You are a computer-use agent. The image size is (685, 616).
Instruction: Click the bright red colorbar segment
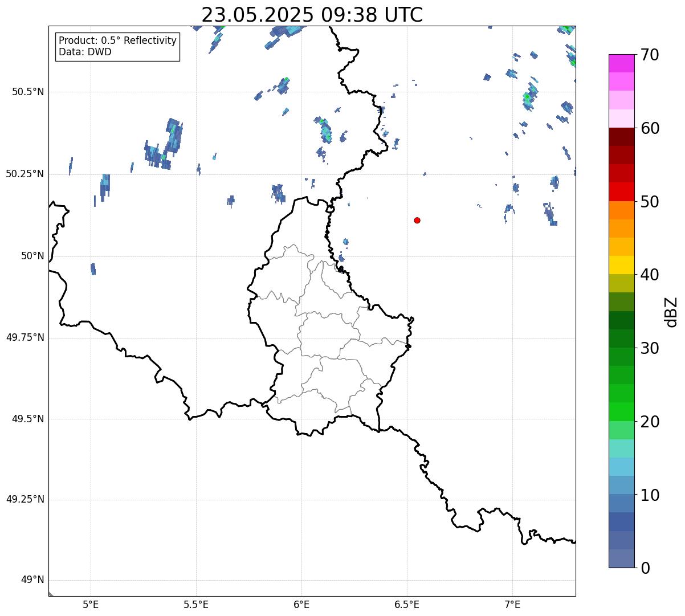click(x=621, y=191)
